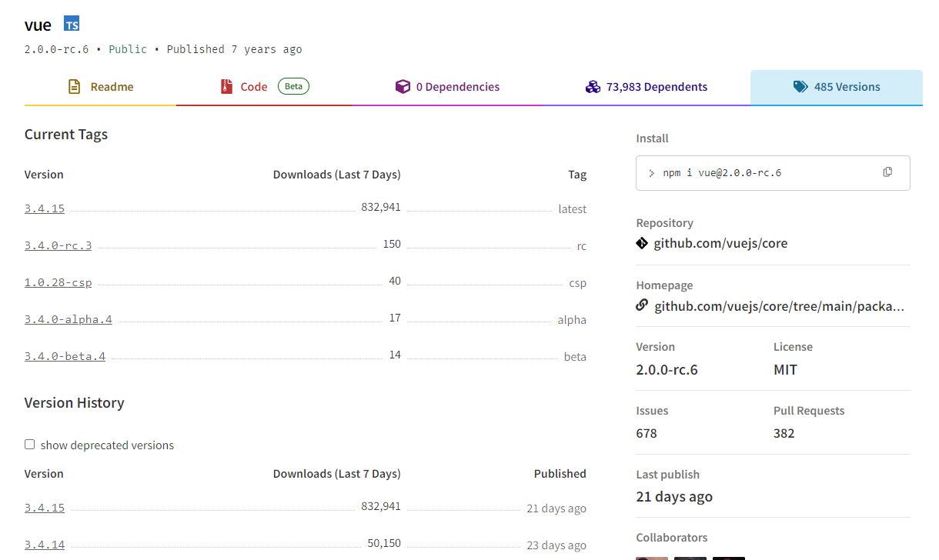Open version 3.4.15 in Version History
The height and width of the screenshot is (560, 939).
click(45, 508)
